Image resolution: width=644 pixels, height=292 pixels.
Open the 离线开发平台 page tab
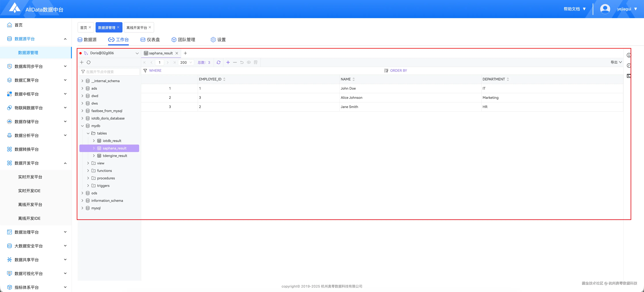(x=137, y=27)
